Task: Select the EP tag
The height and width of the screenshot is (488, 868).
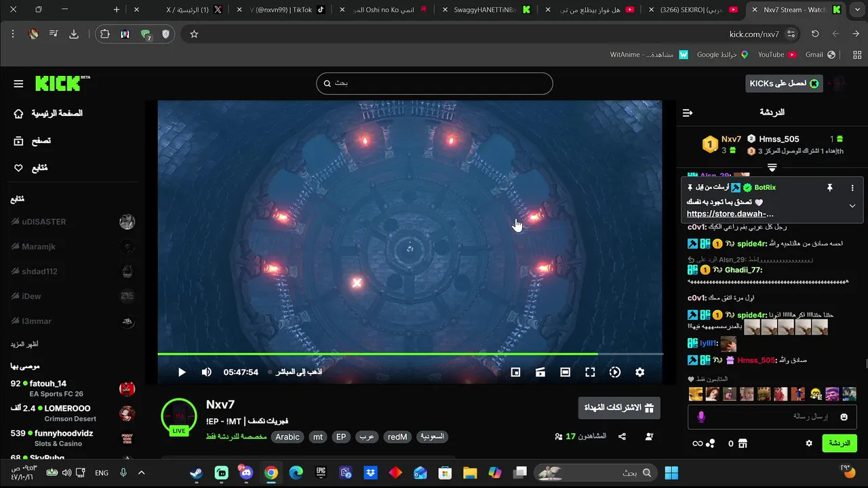Action: coord(341,437)
